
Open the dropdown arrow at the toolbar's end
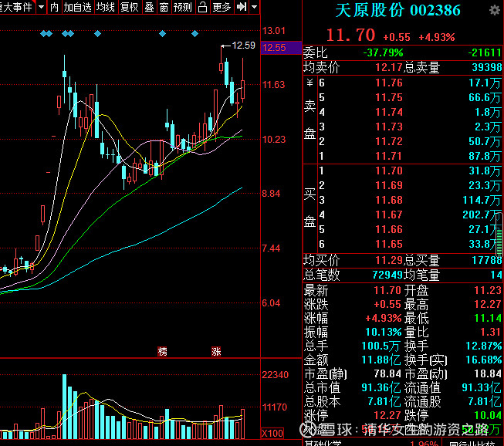click(x=254, y=7)
